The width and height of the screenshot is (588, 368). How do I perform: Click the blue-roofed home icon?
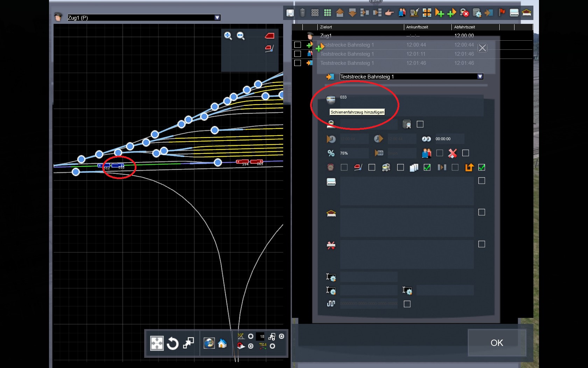(x=222, y=343)
